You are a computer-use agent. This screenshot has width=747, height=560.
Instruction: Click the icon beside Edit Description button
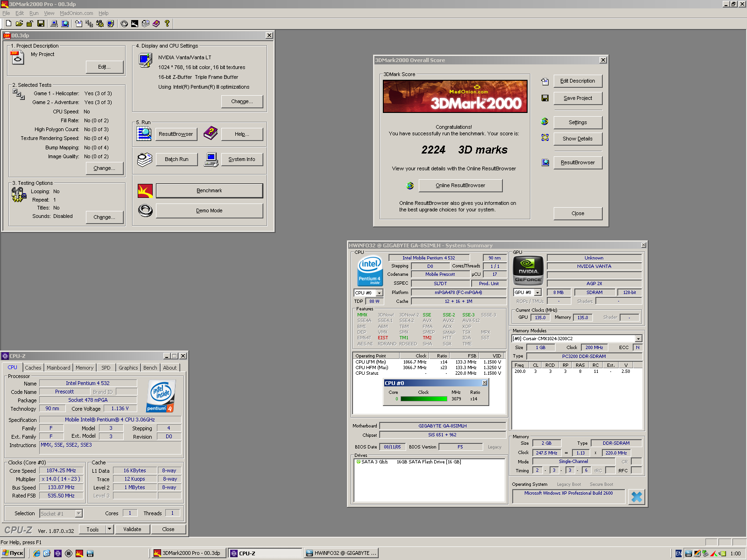pos(545,82)
